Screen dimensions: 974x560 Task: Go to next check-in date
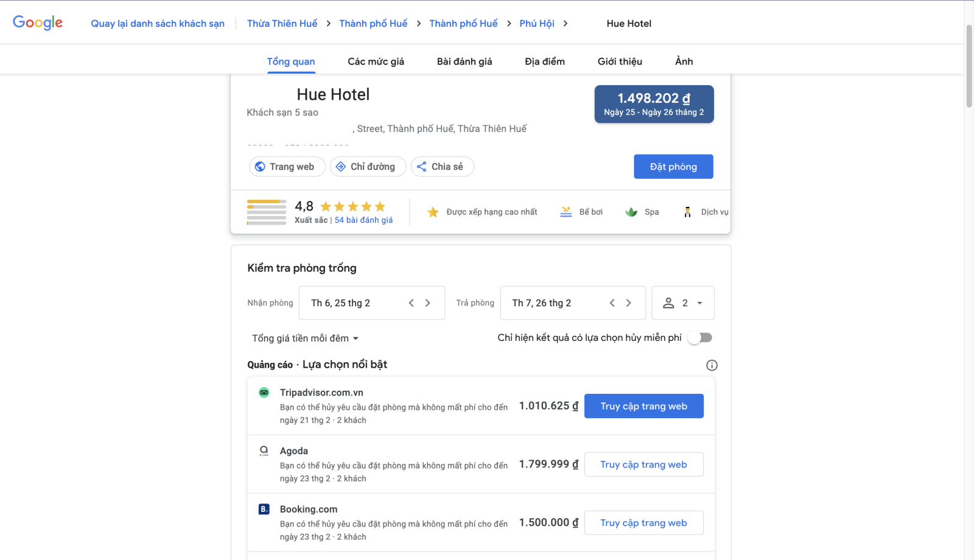[428, 303]
